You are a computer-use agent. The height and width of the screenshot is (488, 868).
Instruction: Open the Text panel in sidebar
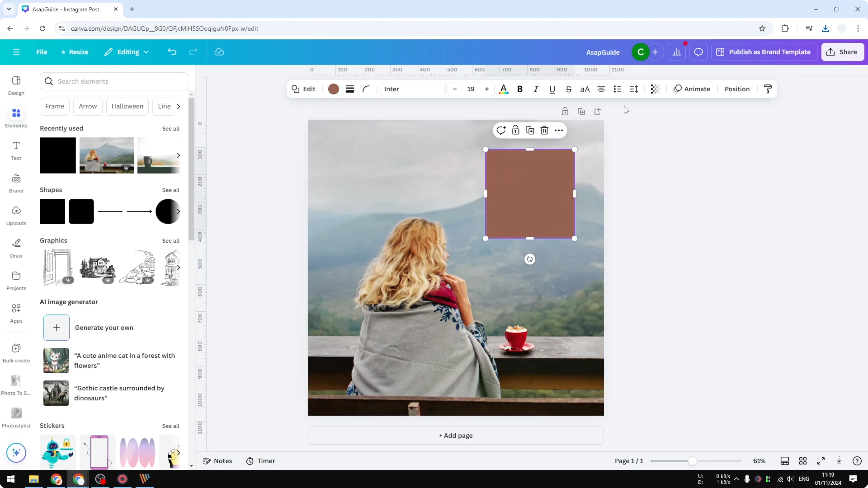[16, 151]
